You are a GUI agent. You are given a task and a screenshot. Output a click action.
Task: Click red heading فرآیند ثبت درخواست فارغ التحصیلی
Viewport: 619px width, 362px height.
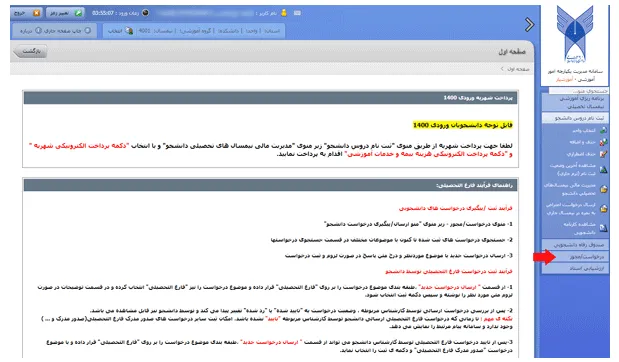pyautogui.click(x=449, y=271)
